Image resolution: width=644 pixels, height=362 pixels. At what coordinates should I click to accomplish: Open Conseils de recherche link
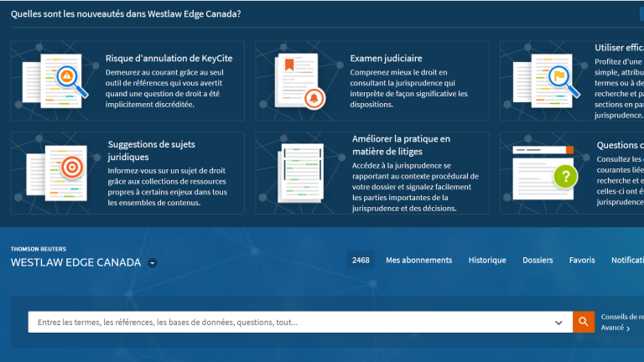622,317
